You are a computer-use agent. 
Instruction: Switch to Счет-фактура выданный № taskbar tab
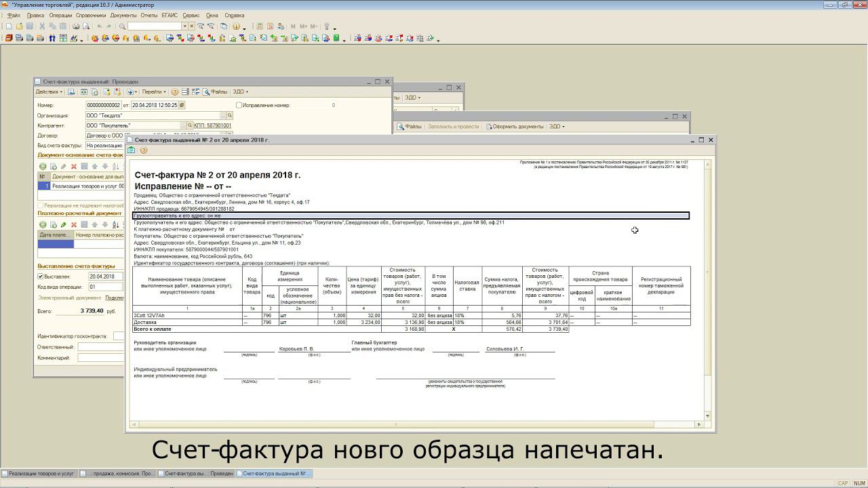(x=275, y=474)
